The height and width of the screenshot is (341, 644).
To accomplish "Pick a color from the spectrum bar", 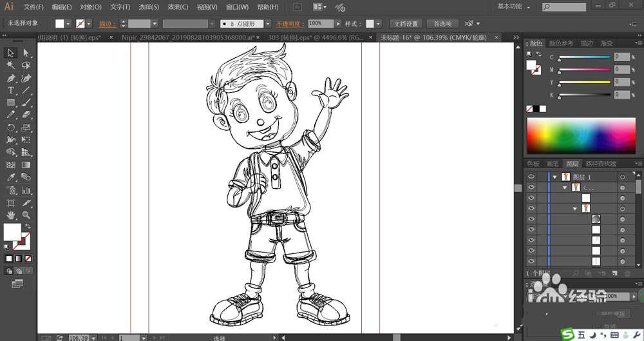I will tap(581, 136).
